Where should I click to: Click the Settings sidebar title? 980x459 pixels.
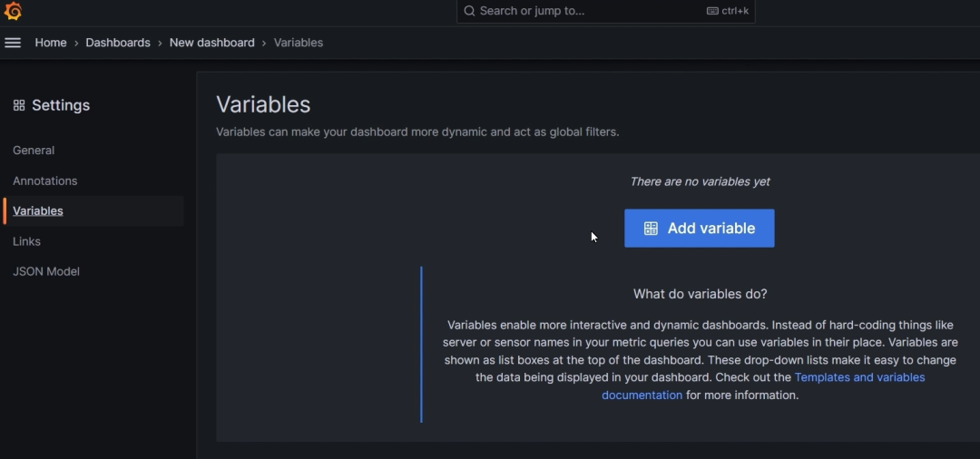[x=61, y=105]
